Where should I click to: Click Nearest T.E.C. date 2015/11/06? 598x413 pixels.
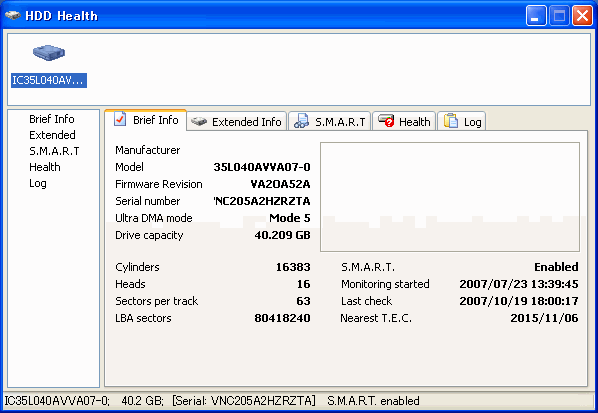[x=544, y=318]
